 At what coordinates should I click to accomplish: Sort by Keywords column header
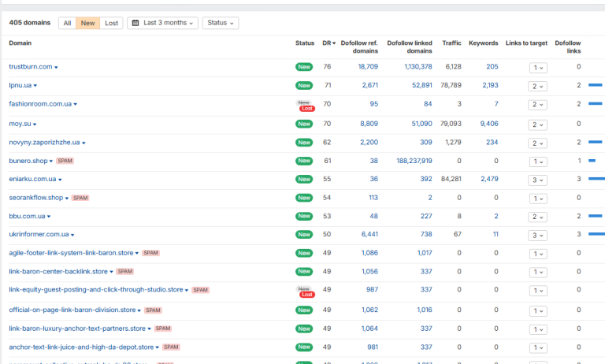(x=483, y=43)
